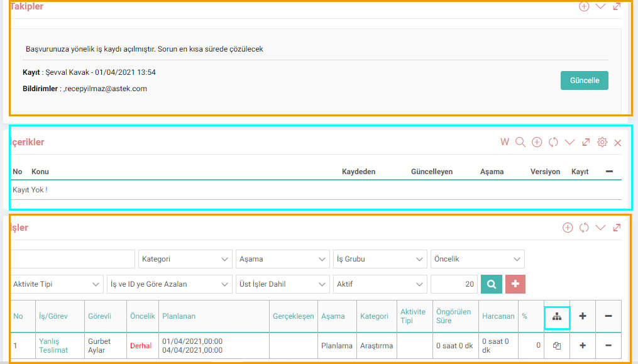Open İş ve ID ye Göre Azalan sorting dropdown
The image size is (638, 364).
tap(169, 284)
